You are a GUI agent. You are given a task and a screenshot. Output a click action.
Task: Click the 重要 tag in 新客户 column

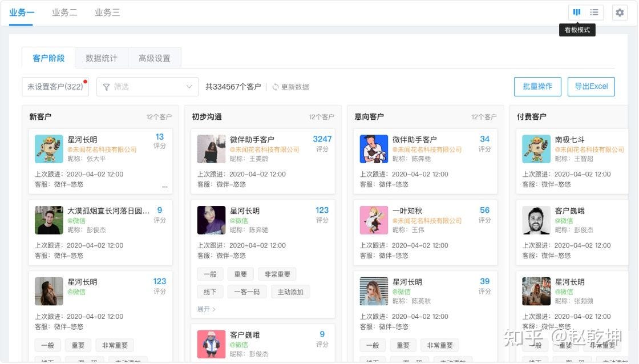(x=78, y=345)
